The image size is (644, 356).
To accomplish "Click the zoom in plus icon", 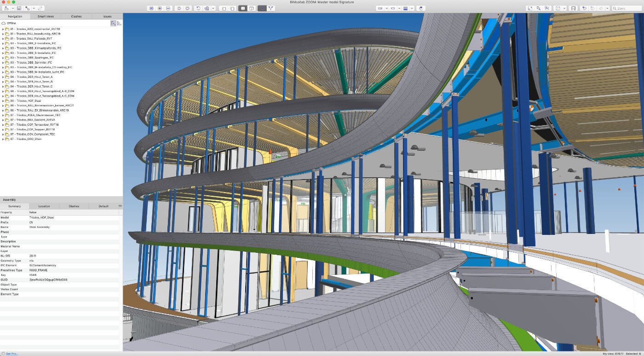I will [160, 8].
